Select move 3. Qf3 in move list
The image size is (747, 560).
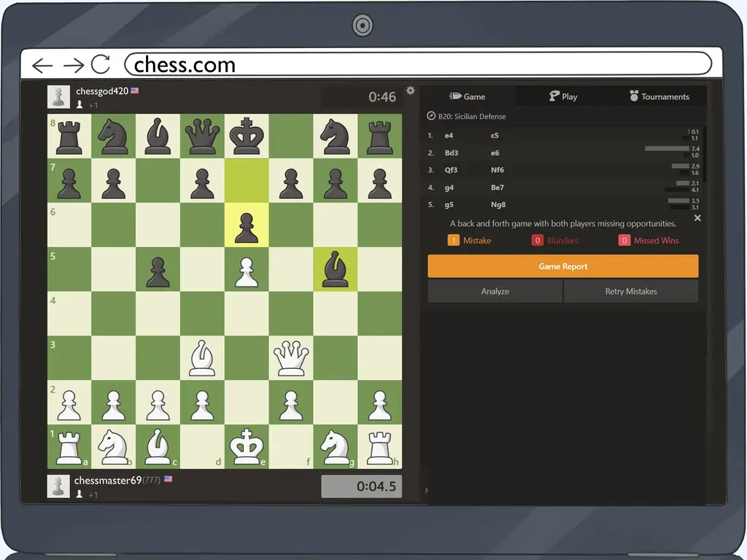coord(451,170)
